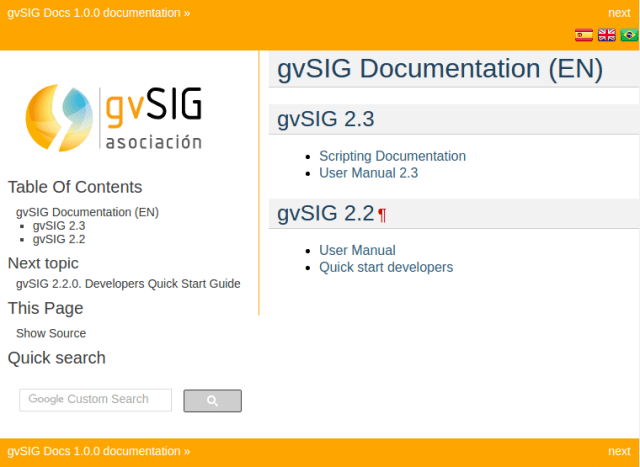The image size is (640, 467).
Task: Select gvSIG Documentation (EN) in Table Of Contents
Action: [87, 212]
